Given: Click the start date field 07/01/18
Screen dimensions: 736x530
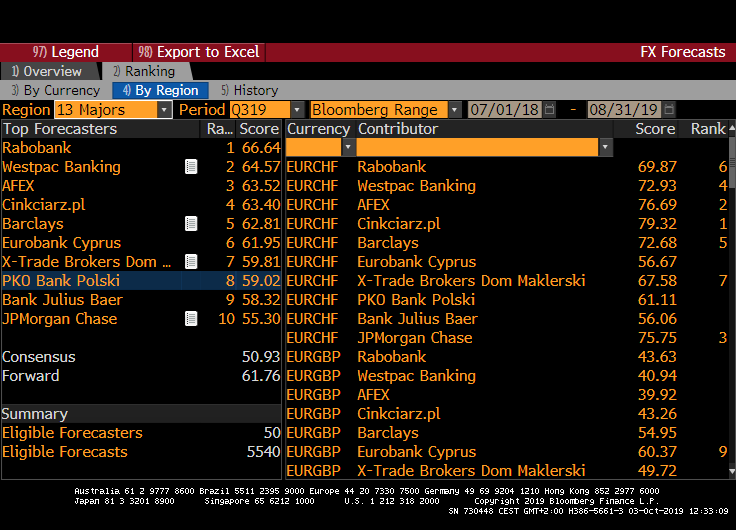Looking at the screenshot, I should [x=503, y=110].
